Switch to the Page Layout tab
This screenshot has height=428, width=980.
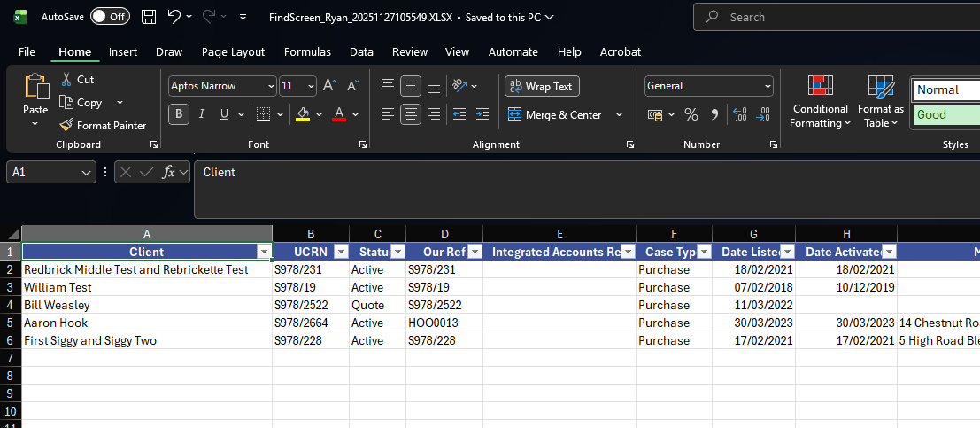click(x=233, y=52)
